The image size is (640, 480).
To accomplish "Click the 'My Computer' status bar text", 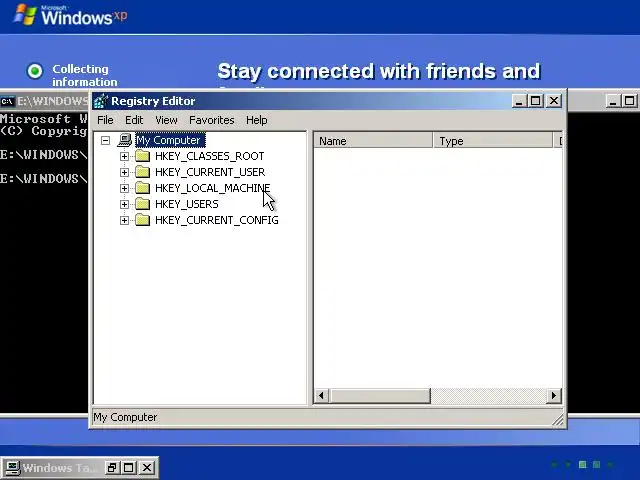I will 125,417.
